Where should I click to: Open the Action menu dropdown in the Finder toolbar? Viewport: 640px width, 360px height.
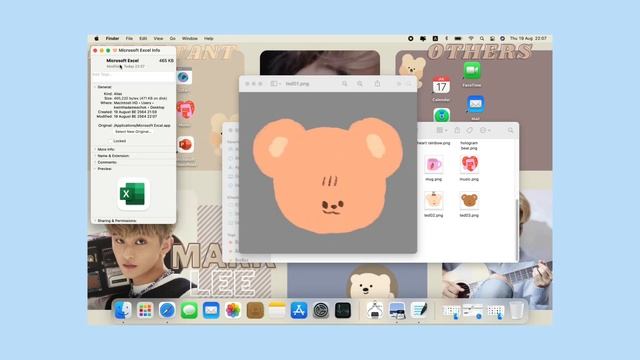(485, 130)
